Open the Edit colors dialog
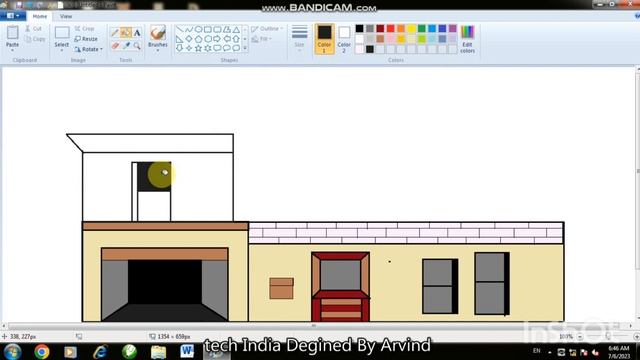 [467, 39]
